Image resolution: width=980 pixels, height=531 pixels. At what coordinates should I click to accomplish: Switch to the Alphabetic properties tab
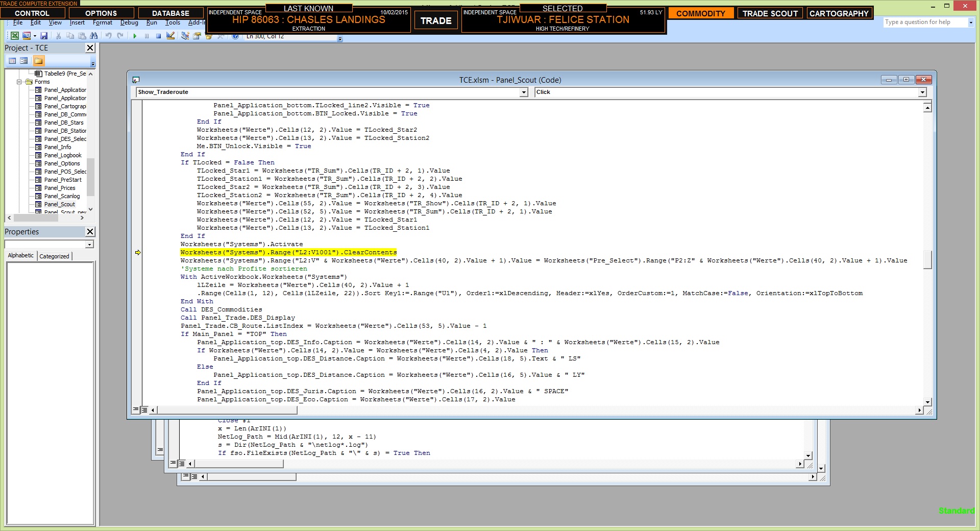click(x=21, y=256)
